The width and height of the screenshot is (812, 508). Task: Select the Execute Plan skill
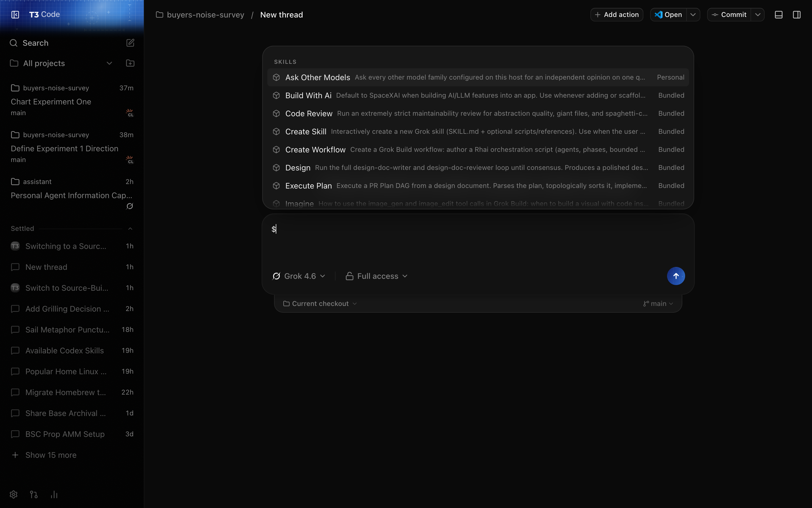(x=478, y=186)
